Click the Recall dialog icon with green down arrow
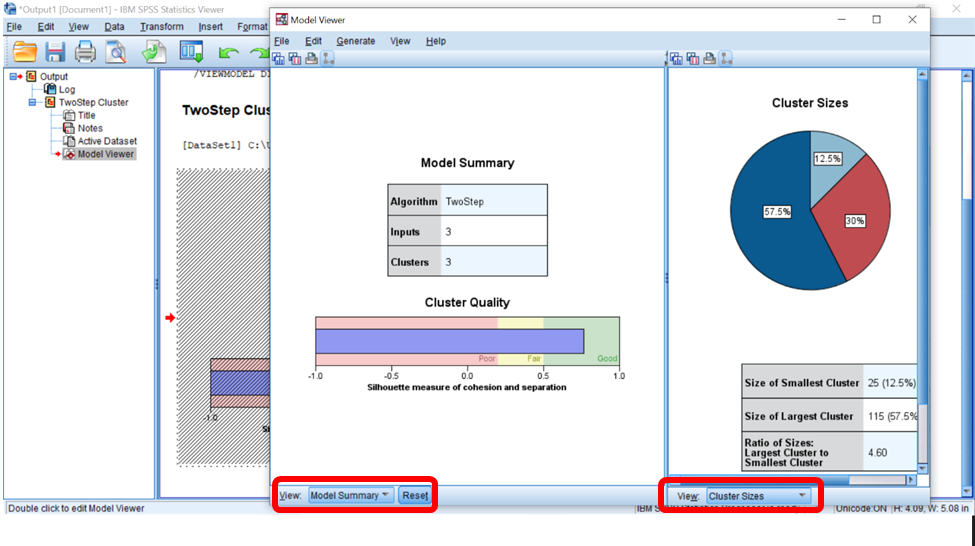Viewport: 975px width, 546px height. (x=192, y=52)
